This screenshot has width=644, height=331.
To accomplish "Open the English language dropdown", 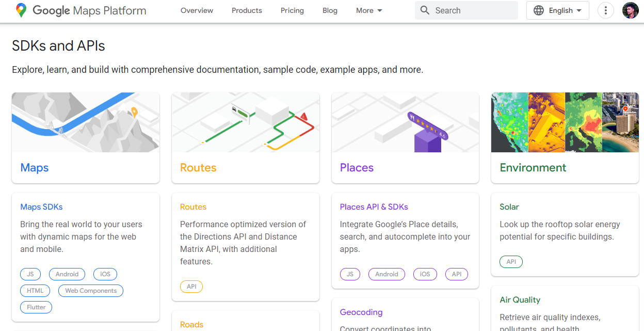I will (x=558, y=10).
